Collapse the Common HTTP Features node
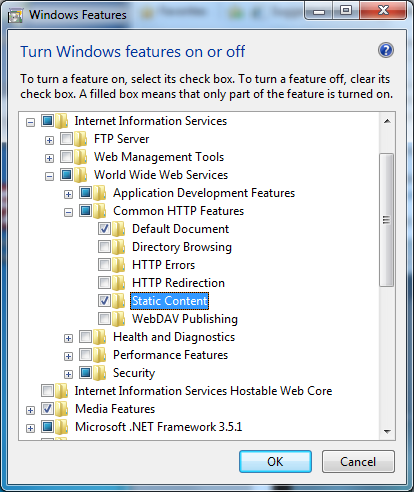414x492 pixels. [x=68, y=212]
